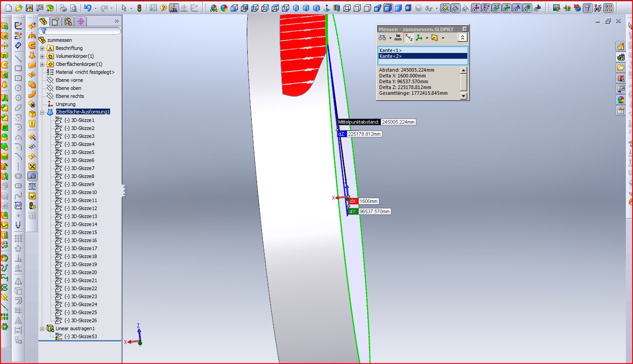Screen dimensions: 633x364
Task: Select the Ebene vorne plane
Action: pyautogui.click(x=69, y=80)
